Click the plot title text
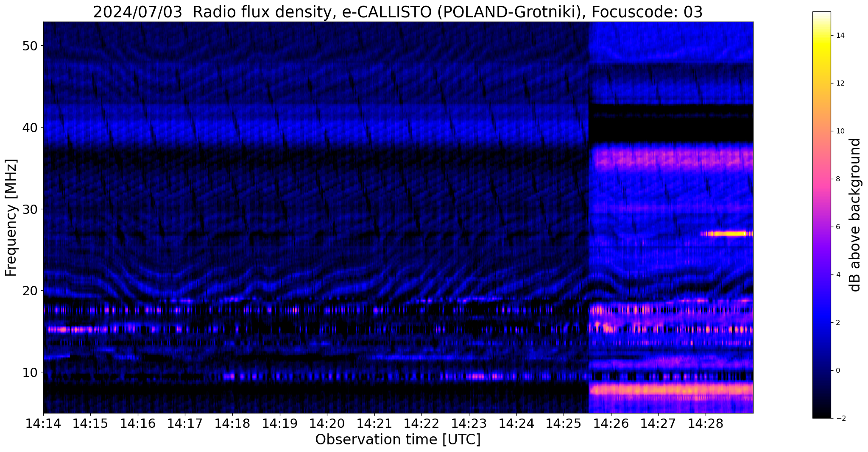 point(398,12)
